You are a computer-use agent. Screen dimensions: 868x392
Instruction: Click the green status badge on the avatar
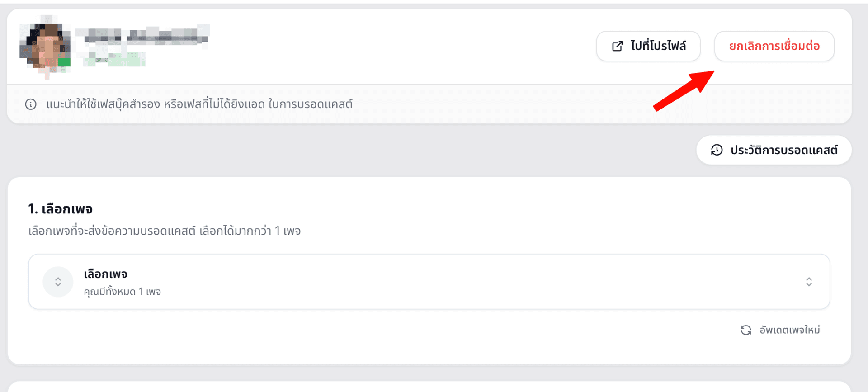[x=64, y=62]
